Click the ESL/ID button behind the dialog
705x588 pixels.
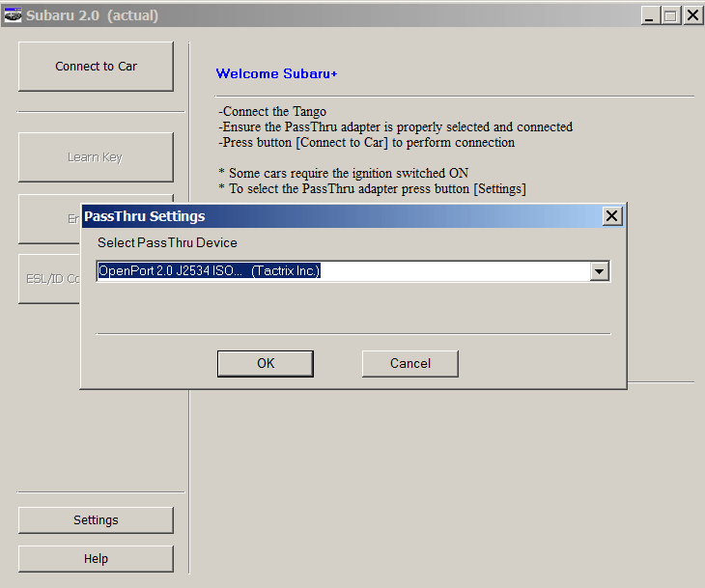[49, 279]
